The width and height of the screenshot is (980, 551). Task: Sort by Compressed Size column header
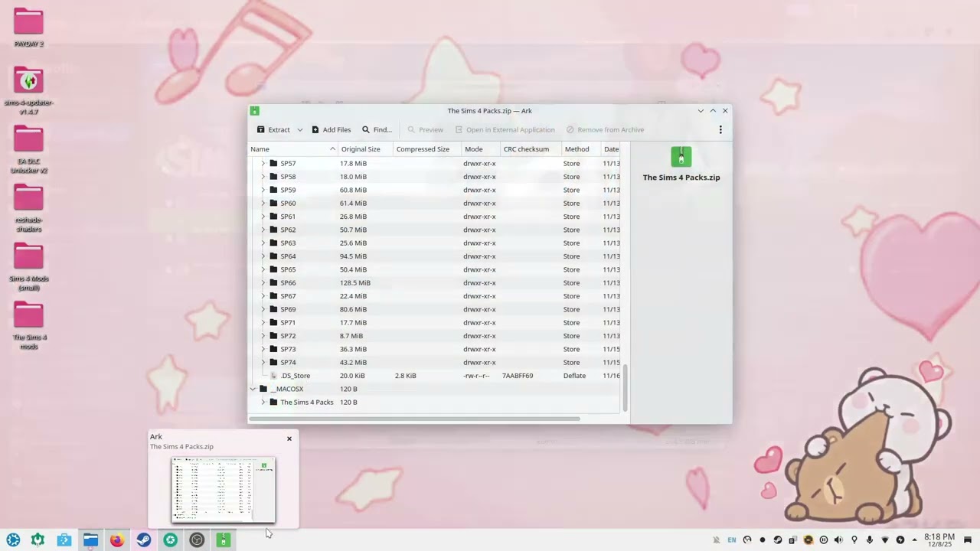point(427,149)
